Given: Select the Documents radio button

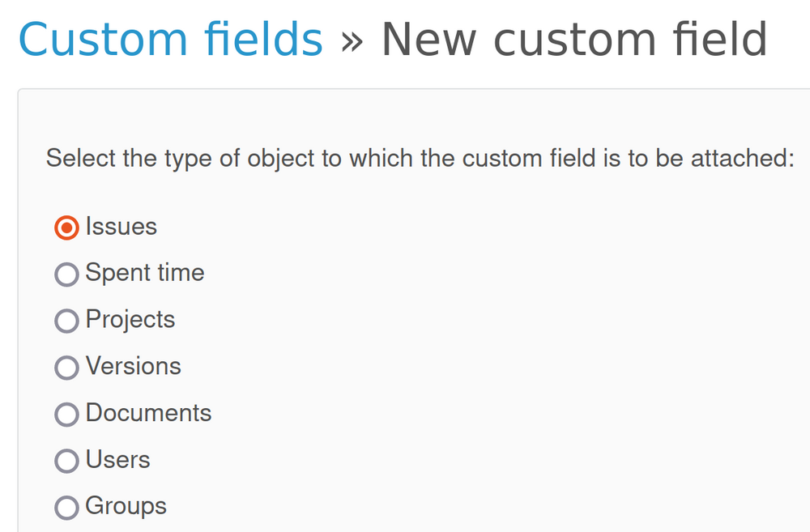Looking at the screenshot, I should click(x=66, y=414).
